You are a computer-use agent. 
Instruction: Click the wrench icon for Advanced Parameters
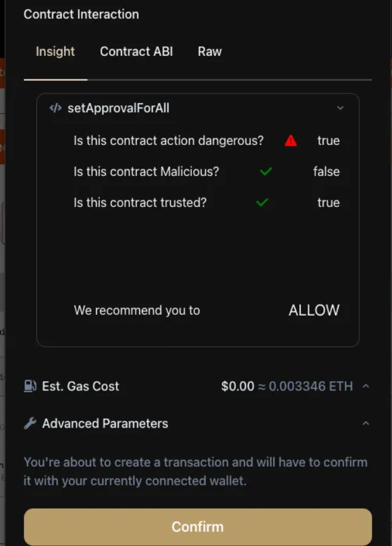(x=30, y=423)
